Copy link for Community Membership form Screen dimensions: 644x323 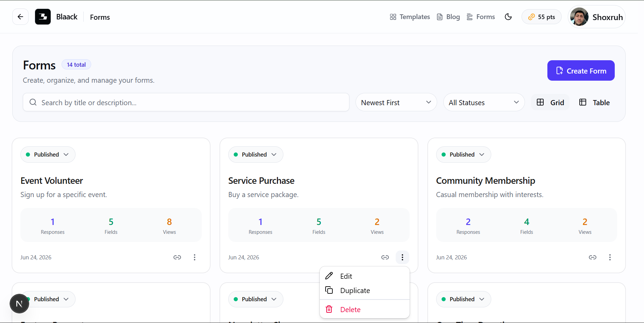593,257
